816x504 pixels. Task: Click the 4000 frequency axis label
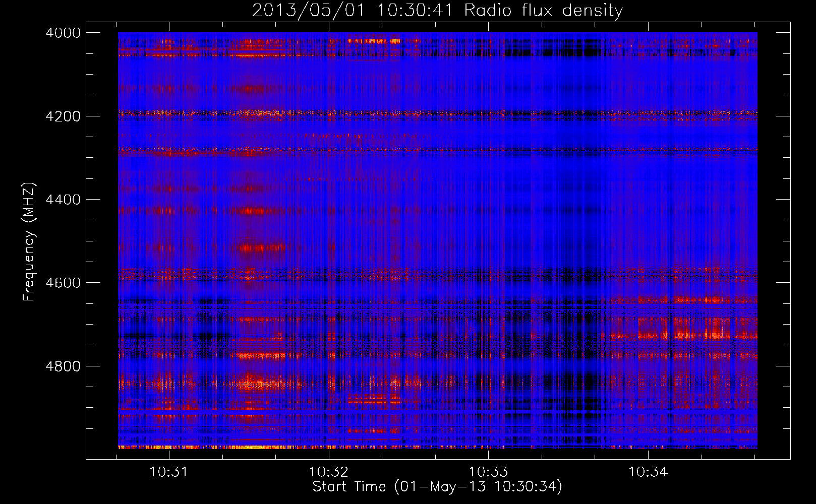pyautogui.click(x=63, y=33)
